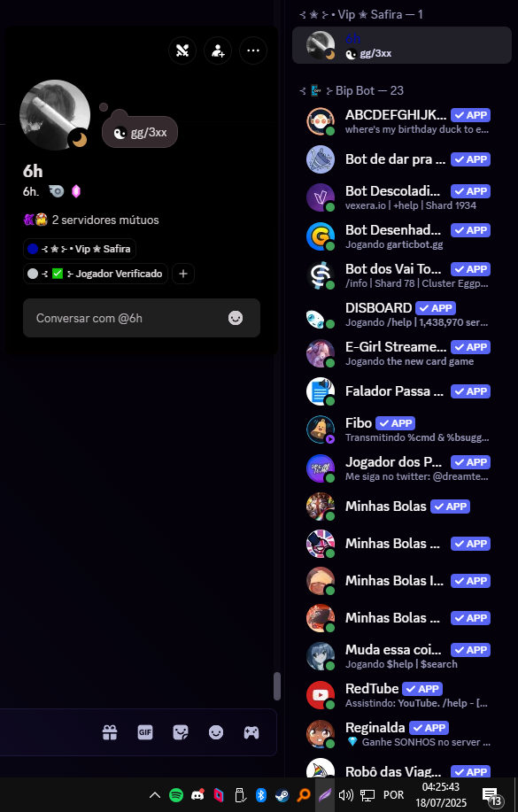
Task: Show hidden icons in system tray
Action: [154, 795]
